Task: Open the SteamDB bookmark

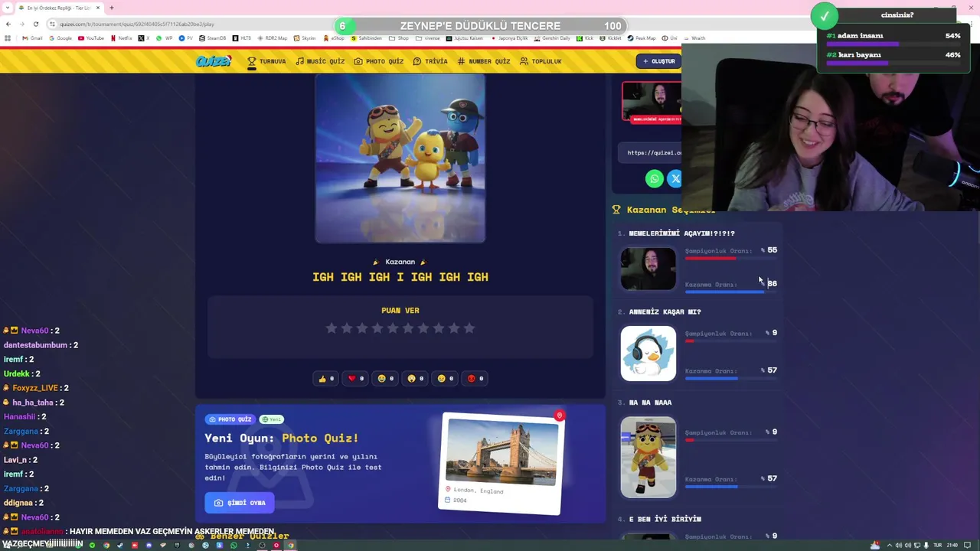Action: pos(213,38)
